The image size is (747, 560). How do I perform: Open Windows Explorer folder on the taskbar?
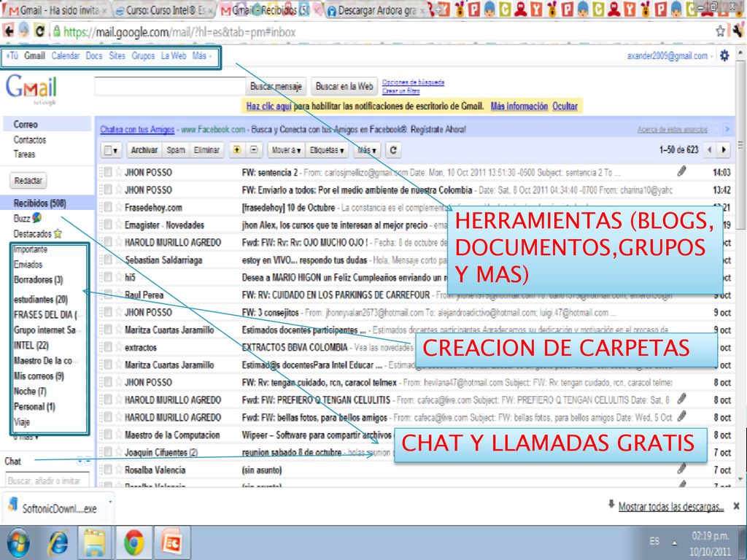point(94,542)
